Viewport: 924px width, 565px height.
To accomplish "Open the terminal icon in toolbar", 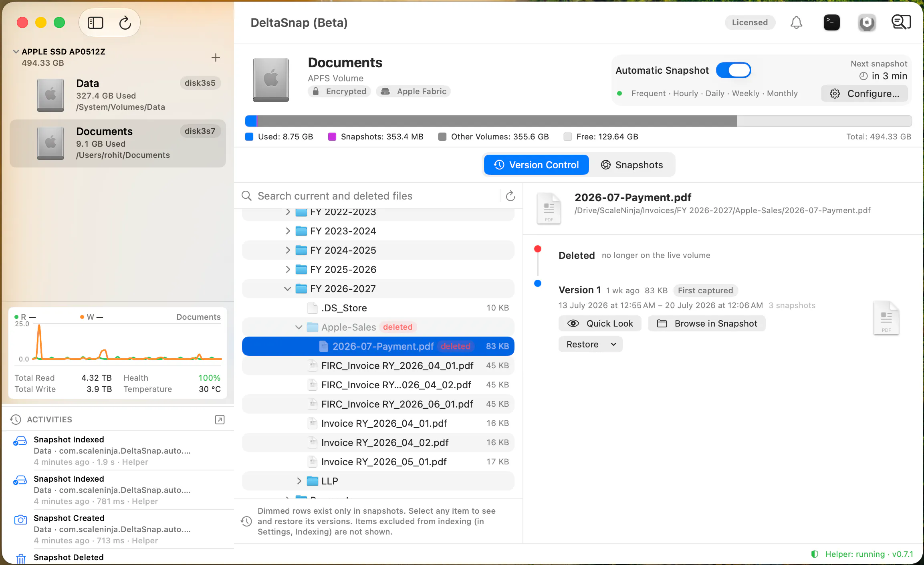I will 831,22.
